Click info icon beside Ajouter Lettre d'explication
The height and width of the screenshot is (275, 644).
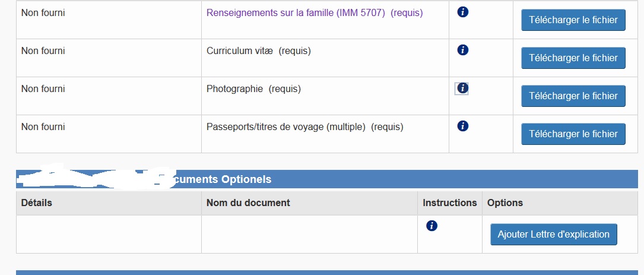(432, 226)
